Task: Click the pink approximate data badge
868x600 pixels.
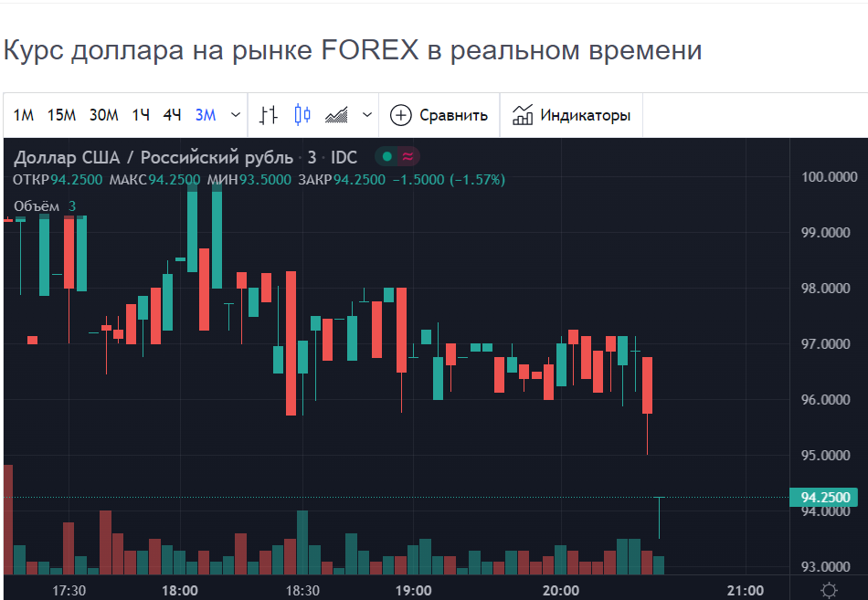Action: click(408, 157)
